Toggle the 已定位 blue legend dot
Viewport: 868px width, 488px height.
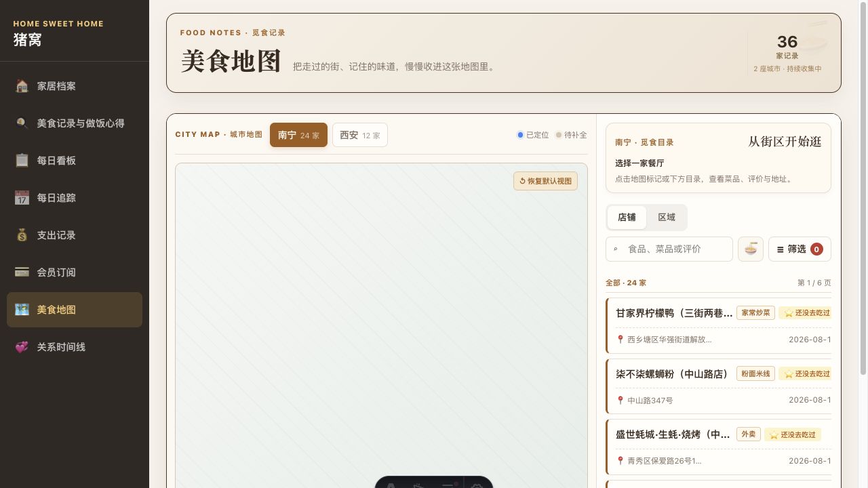point(520,135)
